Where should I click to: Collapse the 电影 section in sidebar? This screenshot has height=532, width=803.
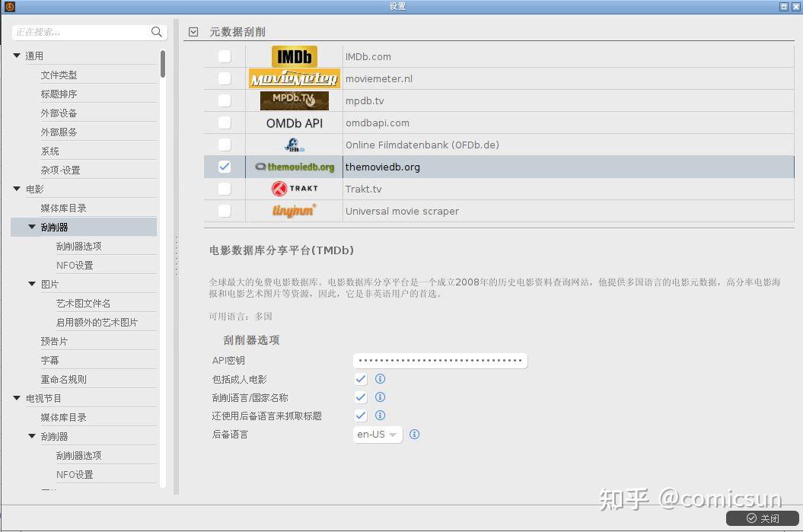tap(16, 188)
